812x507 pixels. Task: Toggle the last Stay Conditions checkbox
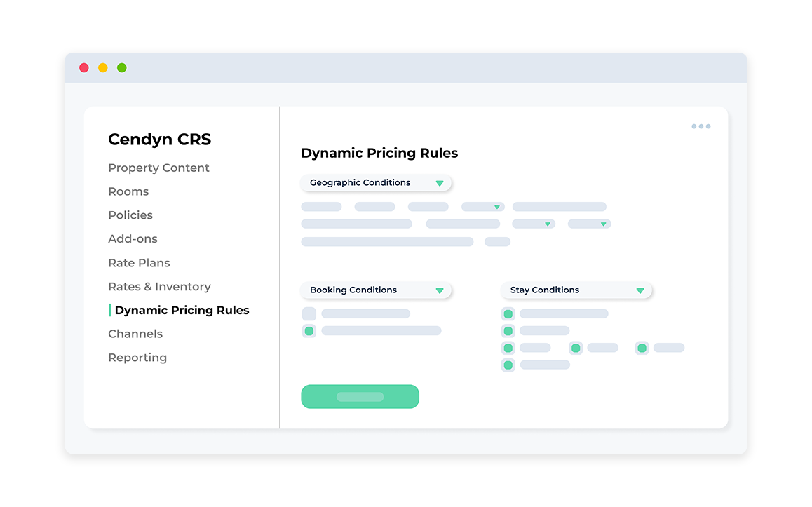(x=508, y=365)
